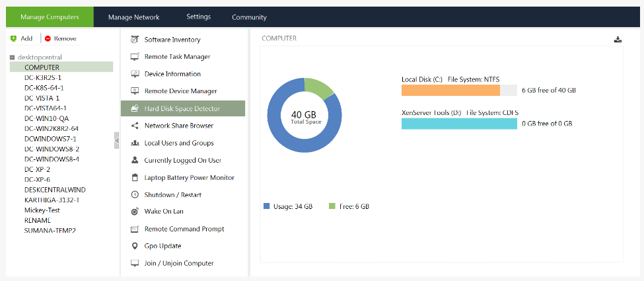Open Currently Logged On User tool
This screenshot has width=644, height=281.
tap(183, 160)
